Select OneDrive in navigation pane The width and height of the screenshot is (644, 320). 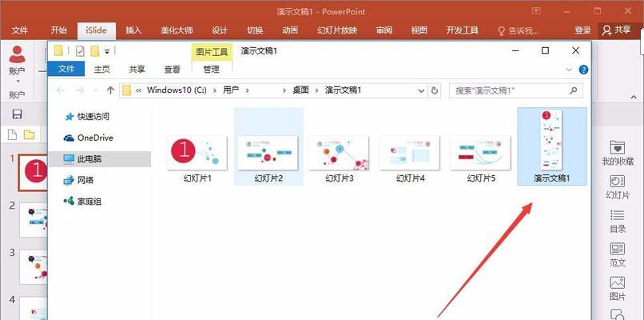(89, 138)
